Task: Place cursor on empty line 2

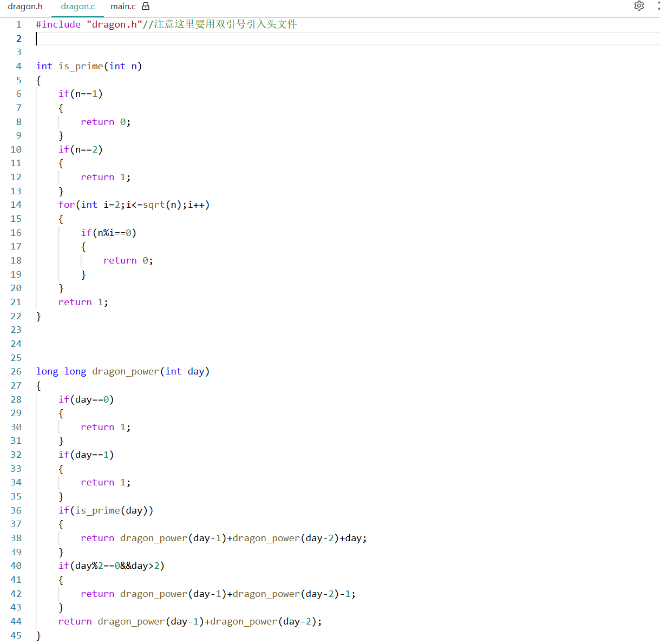Action: tap(217, 38)
